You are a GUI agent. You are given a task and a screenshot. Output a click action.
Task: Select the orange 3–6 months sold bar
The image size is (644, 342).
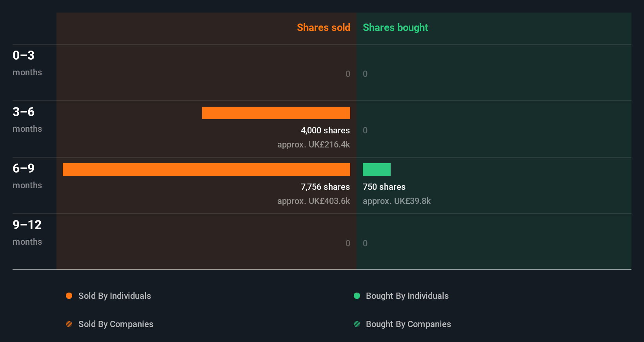click(276, 113)
